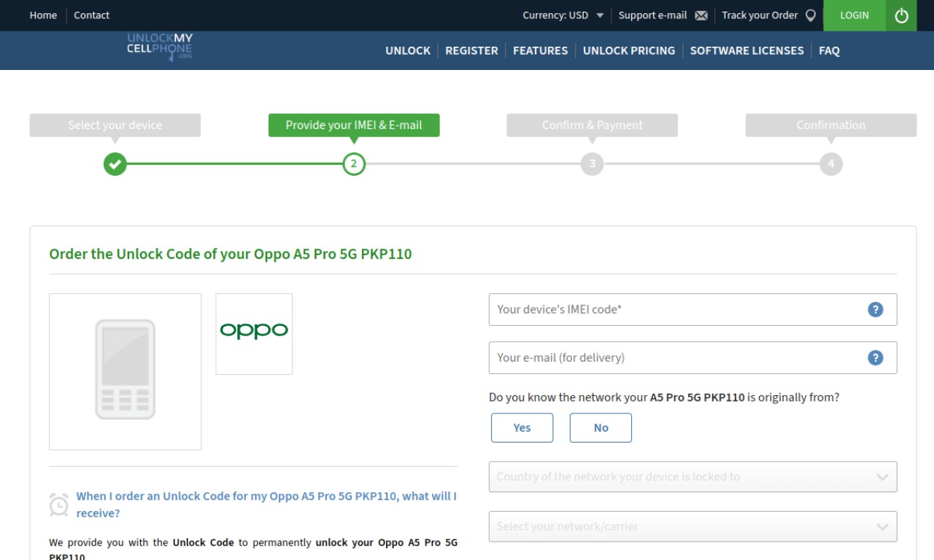934x560 pixels.
Task: Select Yes for knowing the original network
Action: click(x=522, y=428)
